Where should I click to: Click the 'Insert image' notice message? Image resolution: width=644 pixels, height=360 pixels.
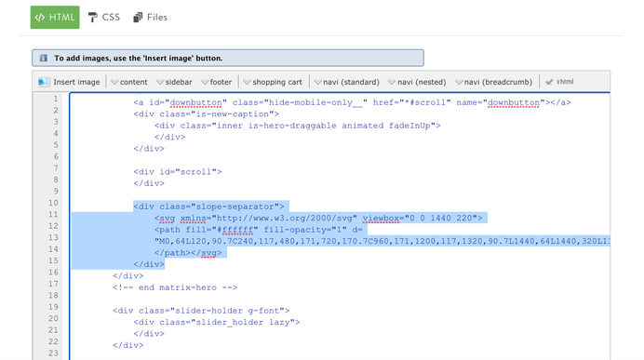point(139,58)
